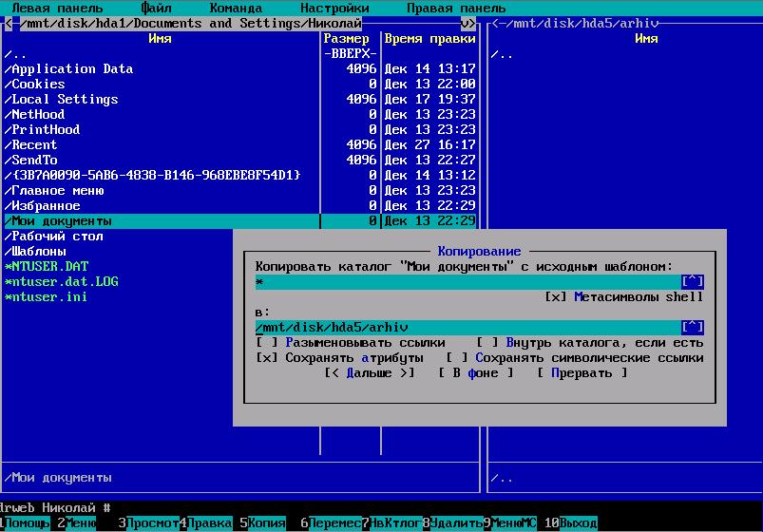Screen dimensions: 763x532
Task: Click function key 1 Помощь
Action: pyautogui.click(x=28, y=523)
